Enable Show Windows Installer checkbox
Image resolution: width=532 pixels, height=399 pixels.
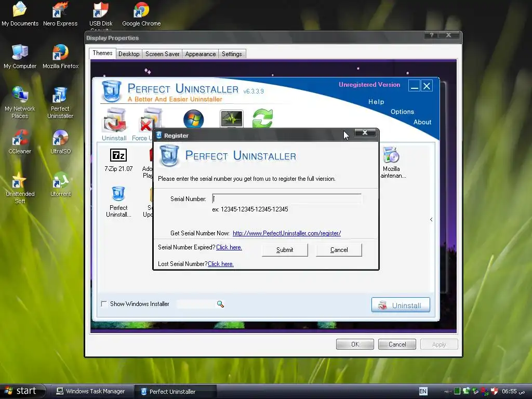[104, 303]
